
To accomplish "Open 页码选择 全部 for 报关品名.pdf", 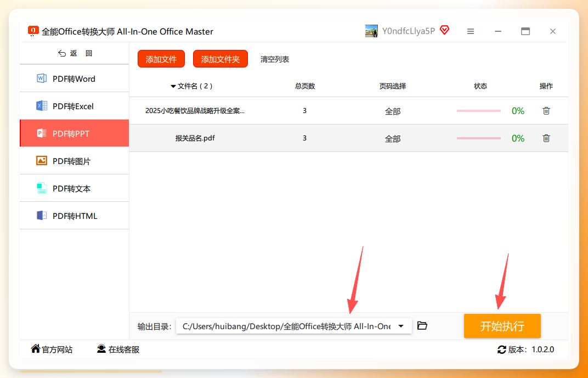I will [x=393, y=138].
